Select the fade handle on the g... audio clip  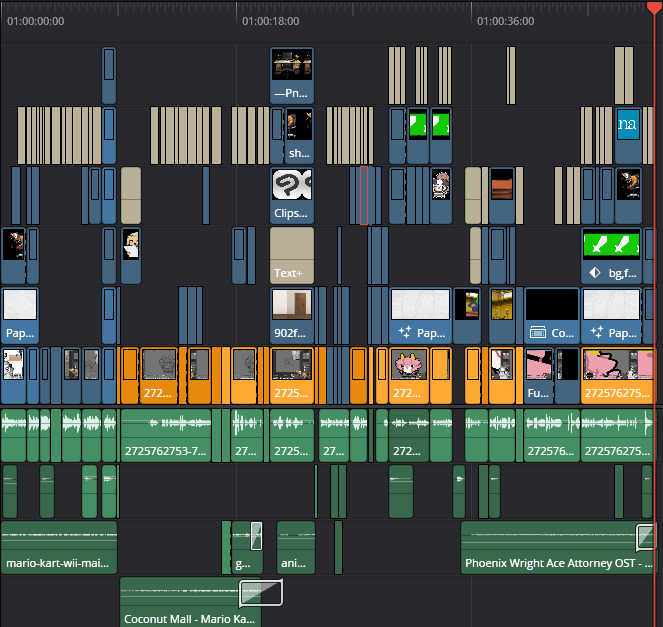click(x=256, y=536)
